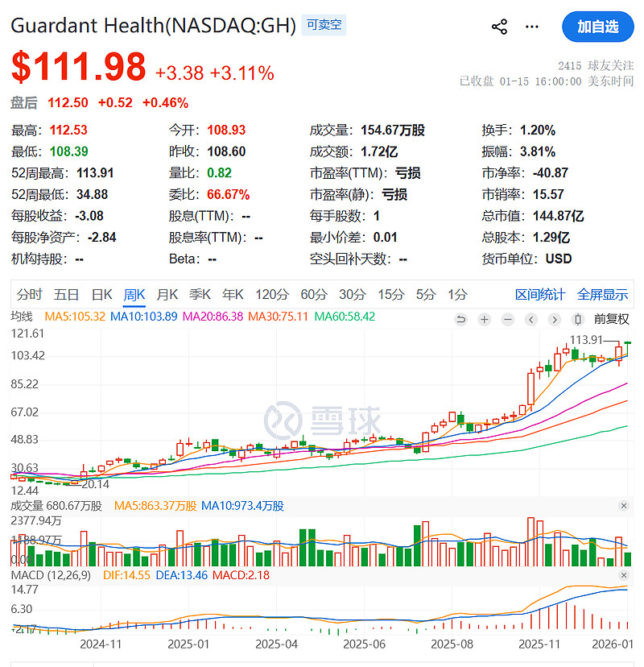Select the 120分 interval tab

(272, 294)
